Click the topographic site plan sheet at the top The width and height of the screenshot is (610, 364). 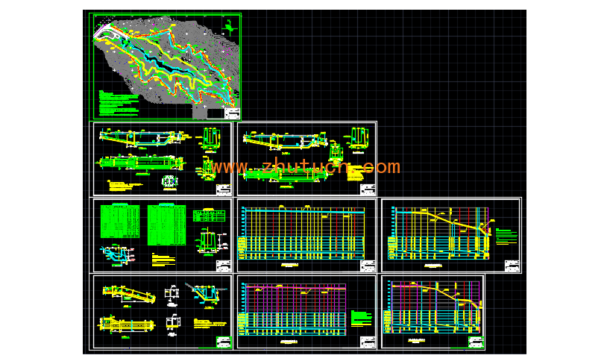[166, 66]
